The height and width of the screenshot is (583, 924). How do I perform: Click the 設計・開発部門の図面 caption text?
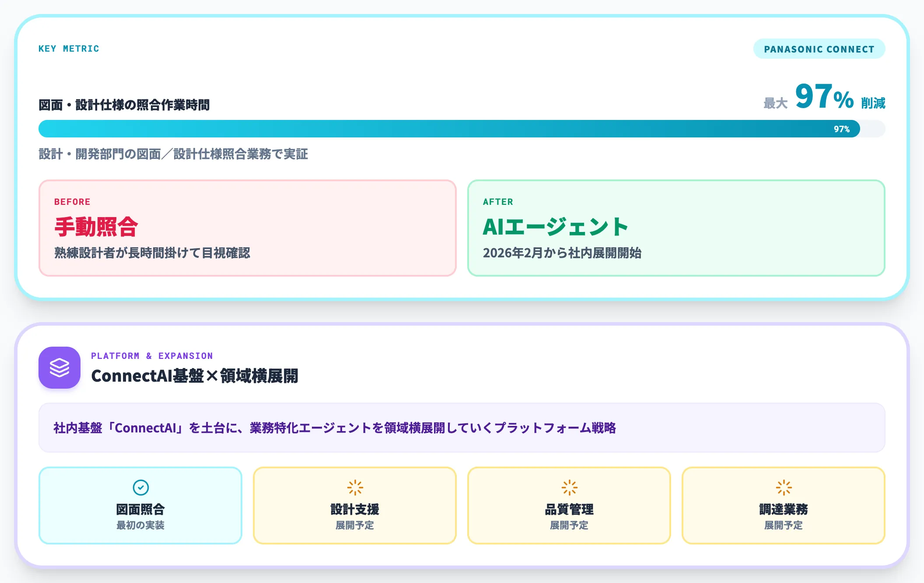(173, 154)
